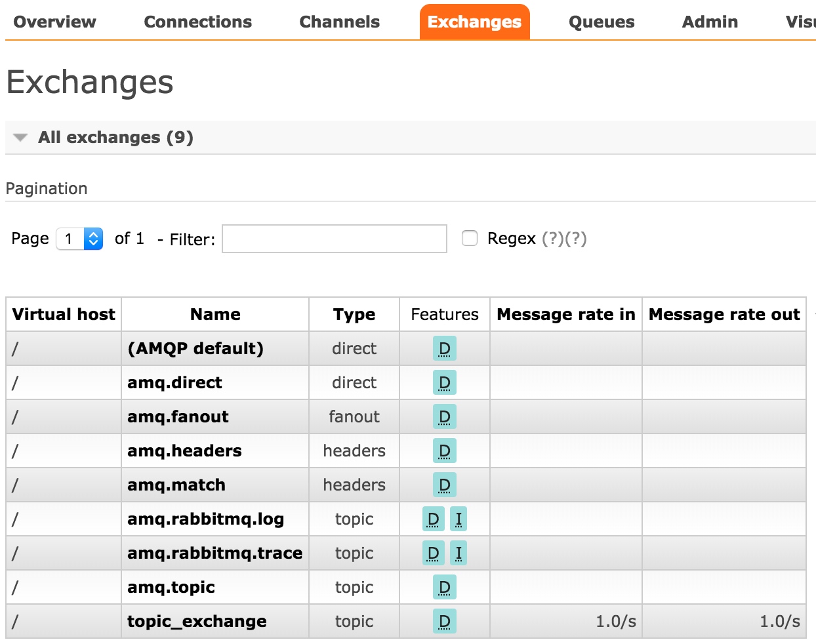The image size is (816, 644).
Task: Sort table by Virtual host column
Action: coord(64,314)
